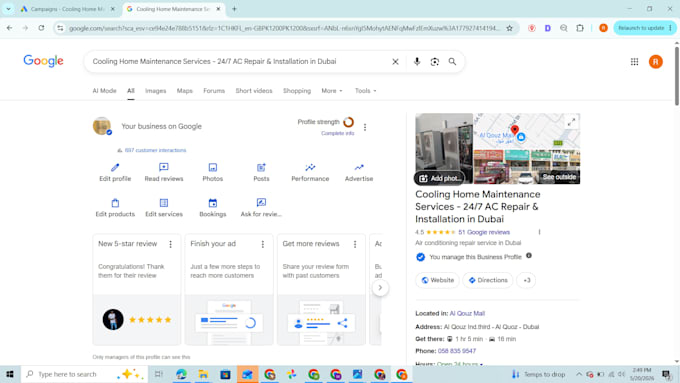The width and height of the screenshot is (680, 383).
Task: Call phone number 058 835 9547
Action: click(x=457, y=351)
